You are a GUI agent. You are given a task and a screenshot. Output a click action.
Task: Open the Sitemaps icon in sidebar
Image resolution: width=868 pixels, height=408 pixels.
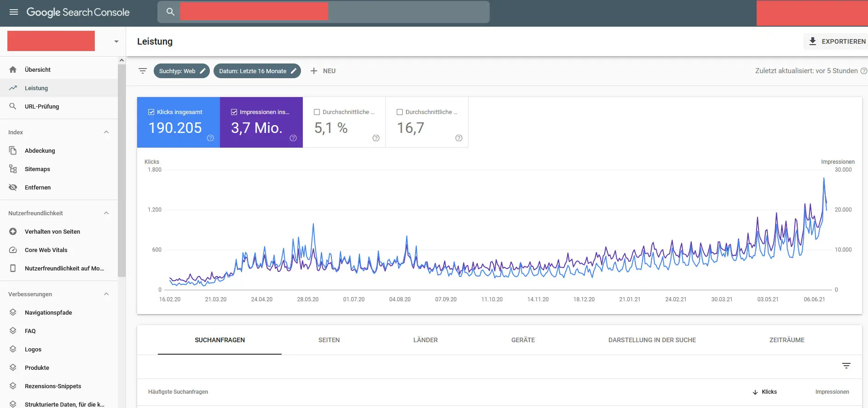(13, 169)
